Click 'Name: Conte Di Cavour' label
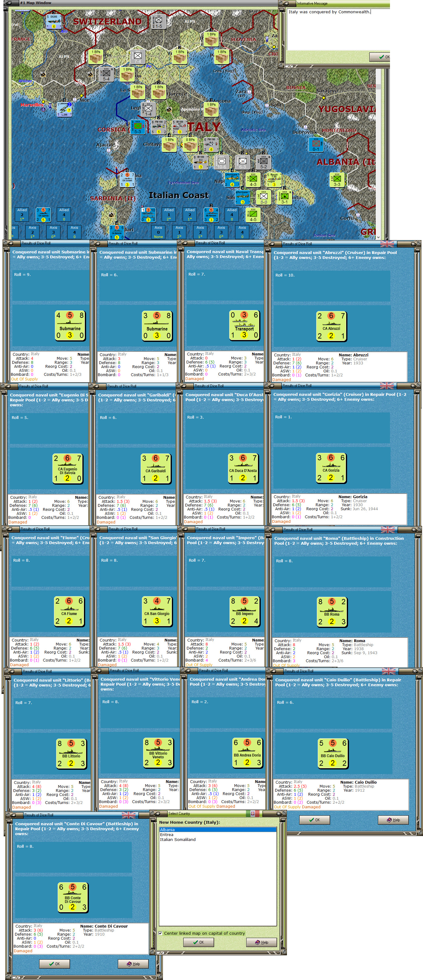The height and width of the screenshot is (980, 423). pyautogui.click(x=104, y=926)
